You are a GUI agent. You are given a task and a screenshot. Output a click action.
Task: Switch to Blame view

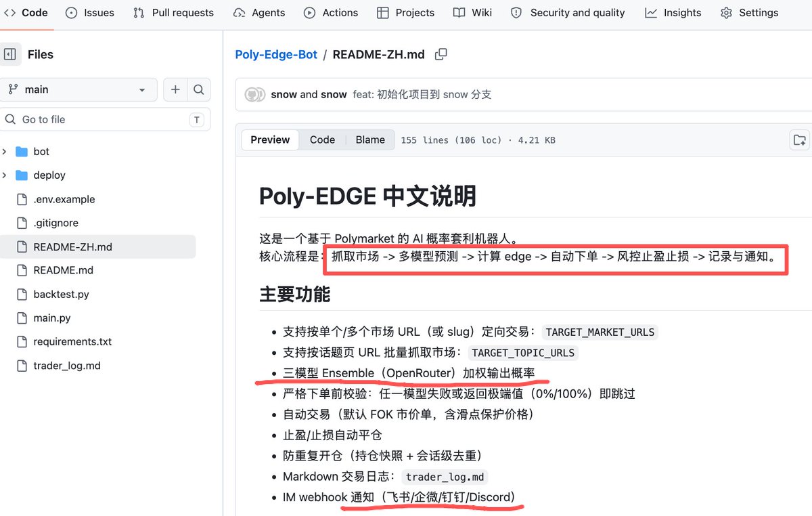(x=370, y=139)
